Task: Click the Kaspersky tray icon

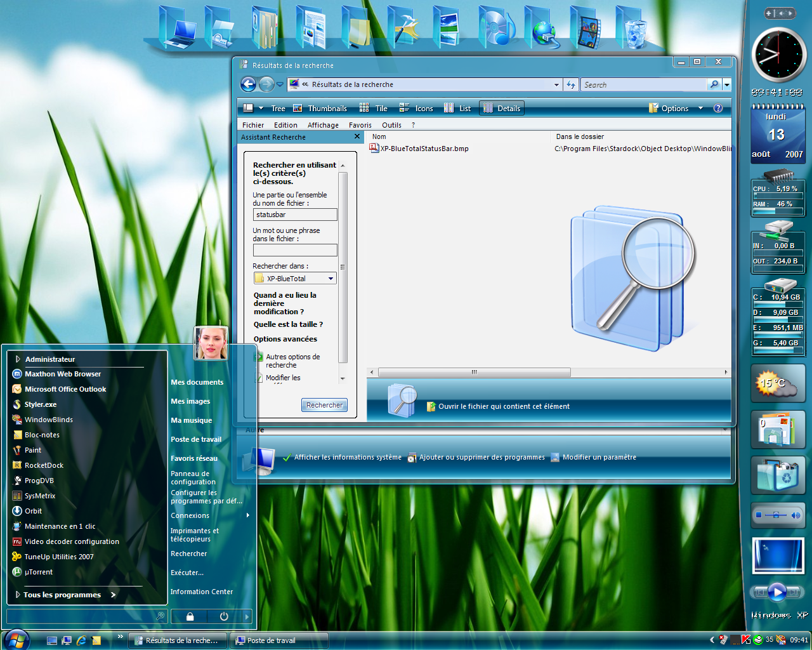Action: 746,640
